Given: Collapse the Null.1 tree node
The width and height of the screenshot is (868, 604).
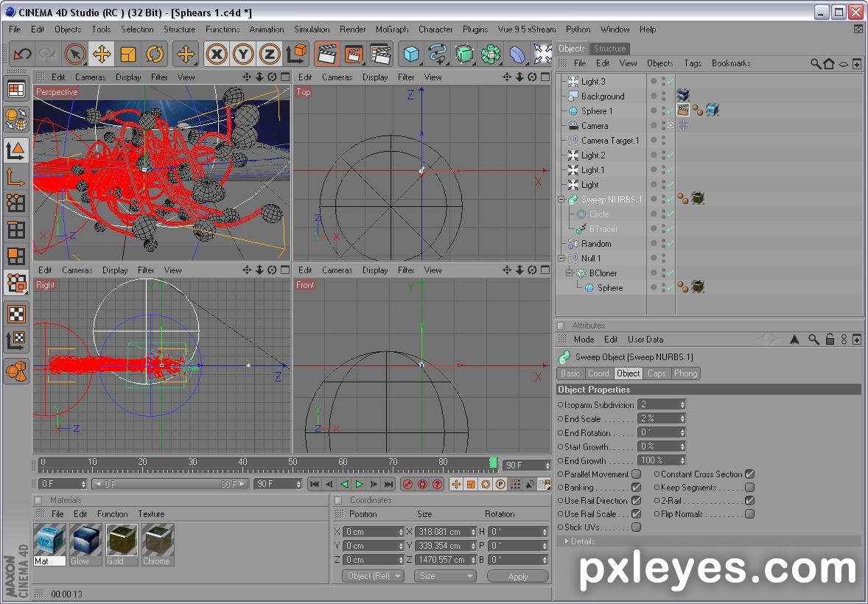Looking at the screenshot, I should [x=561, y=259].
